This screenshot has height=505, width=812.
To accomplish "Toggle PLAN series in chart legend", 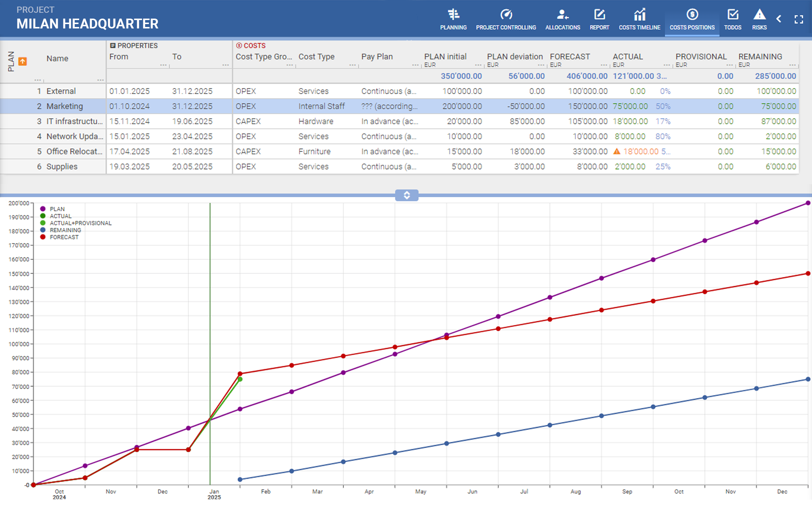I will (53, 209).
